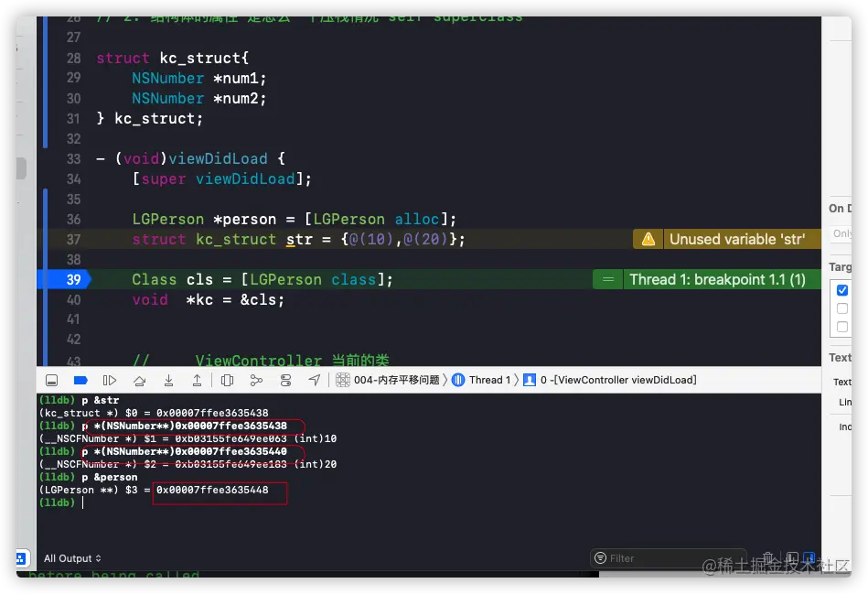Select the 004-内存平移问题 process in the jump bar
This screenshot has height=594, width=868.
coord(388,380)
